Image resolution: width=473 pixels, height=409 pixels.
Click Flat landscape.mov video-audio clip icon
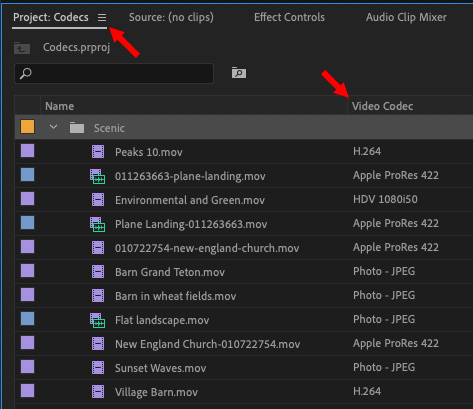click(x=97, y=320)
